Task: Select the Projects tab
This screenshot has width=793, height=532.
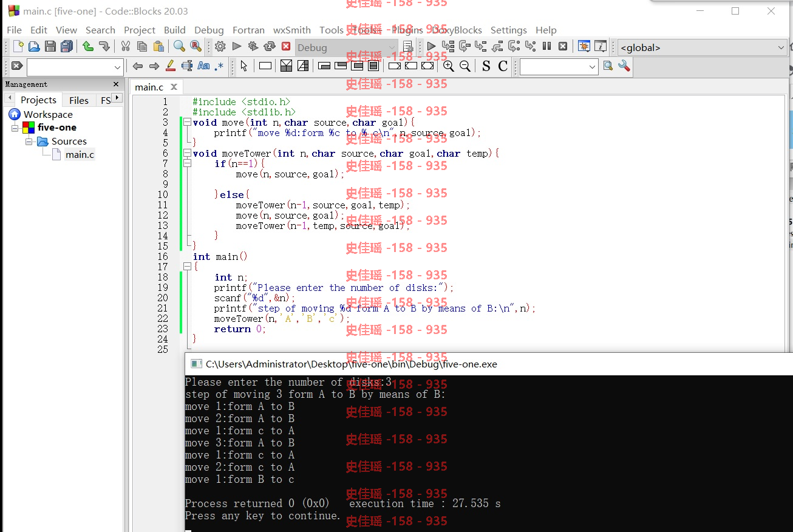Action: pos(38,100)
